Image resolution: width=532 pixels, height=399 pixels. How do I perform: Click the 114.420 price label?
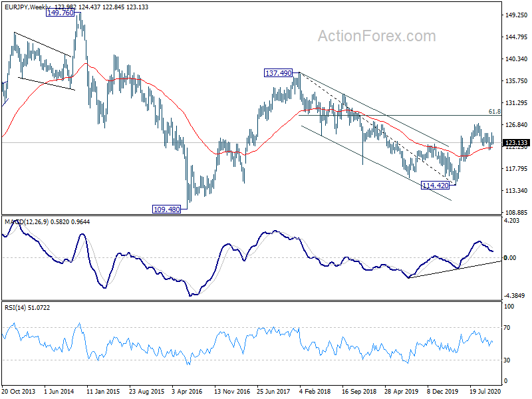[436, 186]
